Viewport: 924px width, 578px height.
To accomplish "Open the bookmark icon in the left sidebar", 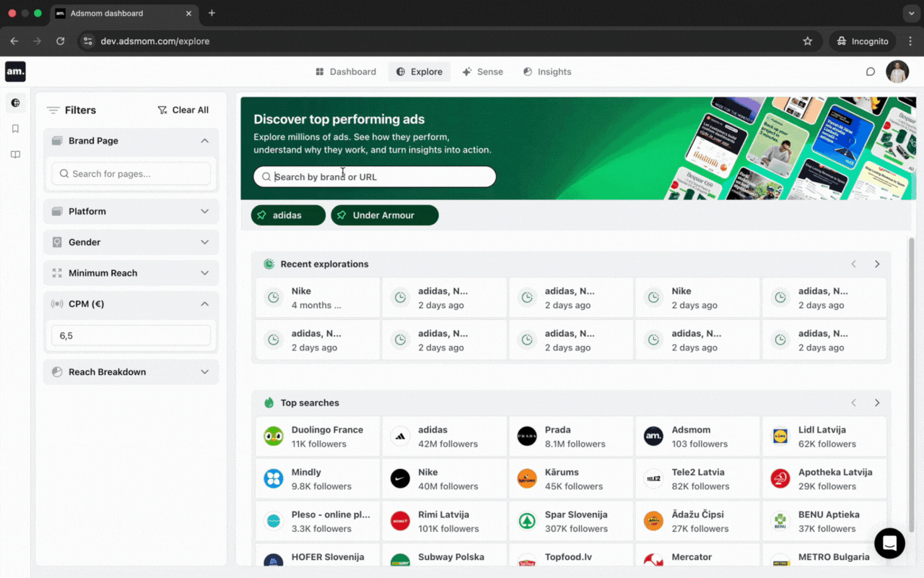I will pyautogui.click(x=16, y=129).
